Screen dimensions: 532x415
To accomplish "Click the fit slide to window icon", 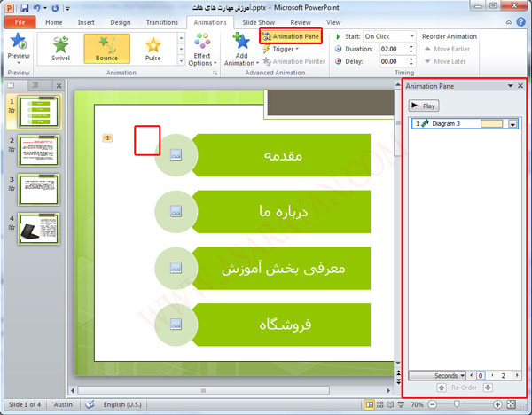I will click(x=511, y=404).
